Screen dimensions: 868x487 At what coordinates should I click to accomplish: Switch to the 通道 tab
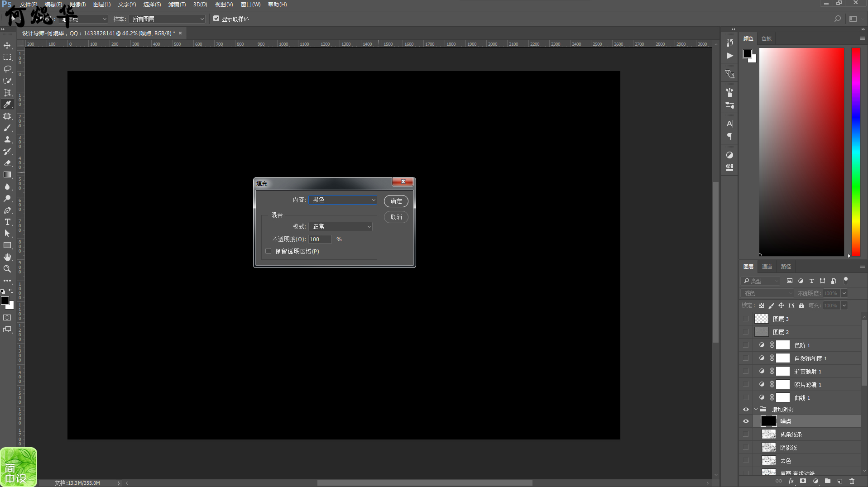pyautogui.click(x=767, y=267)
